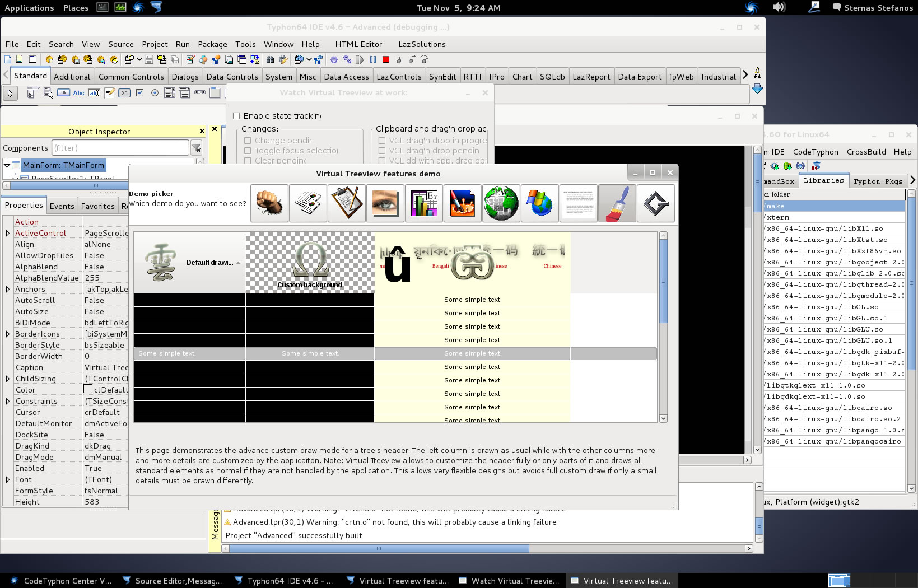Open the fist punching demo in Demo picker
This screenshot has height=588, width=918.
[x=269, y=203]
